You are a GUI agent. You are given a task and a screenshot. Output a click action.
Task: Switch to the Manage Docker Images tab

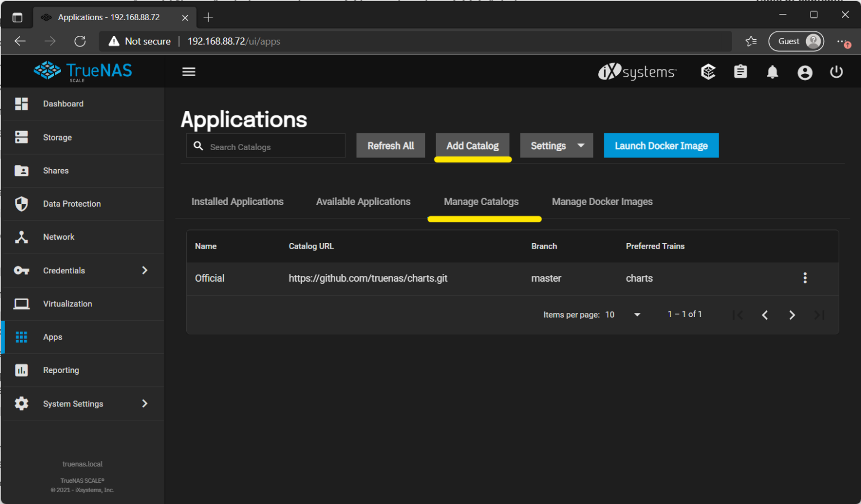tap(602, 202)
